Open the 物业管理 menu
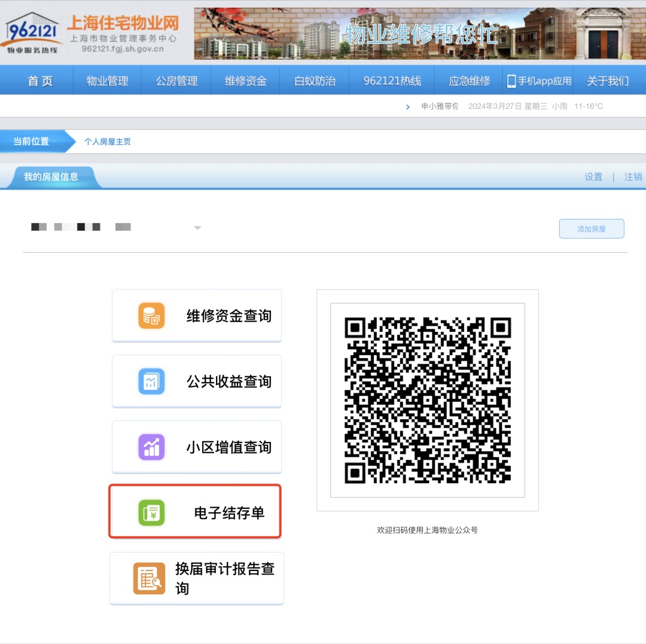 [x=107, y=81]
